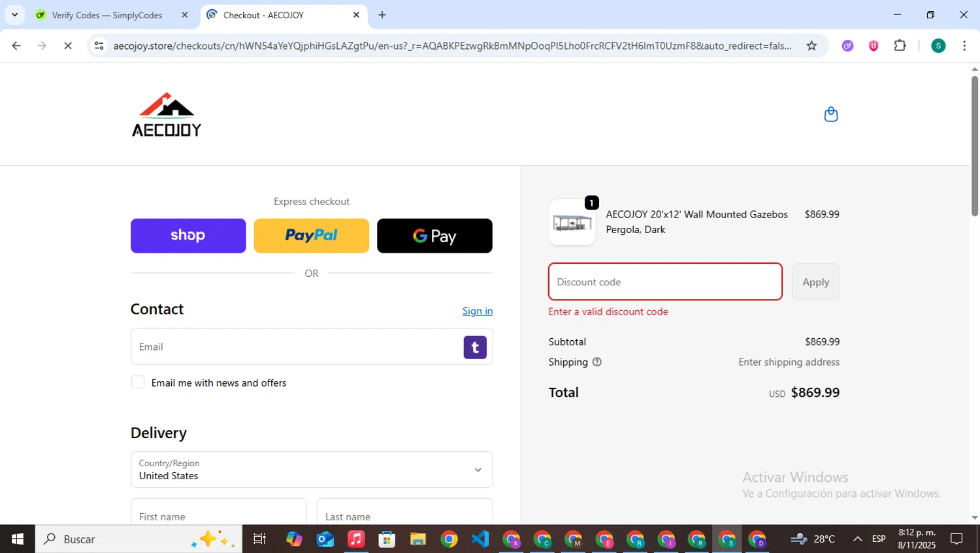The width and height of the screenshot is (980, 553).
Task: Show hidden system tray icons
Action: point(857,539)
